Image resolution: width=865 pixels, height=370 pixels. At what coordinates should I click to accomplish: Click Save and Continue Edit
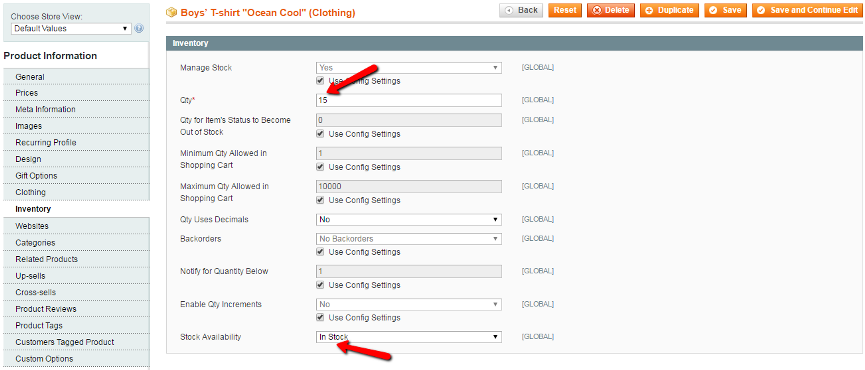807,10
